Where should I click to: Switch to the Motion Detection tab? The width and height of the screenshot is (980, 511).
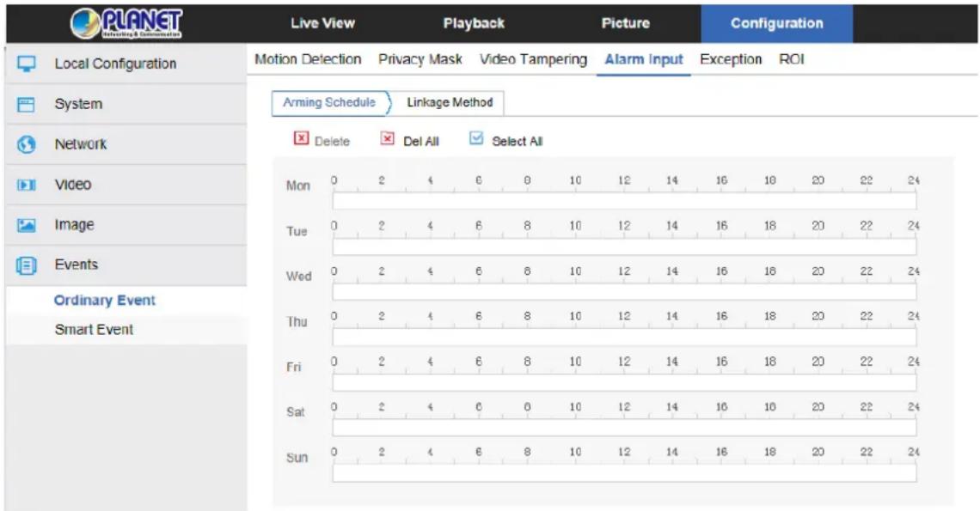click(308, 59)
